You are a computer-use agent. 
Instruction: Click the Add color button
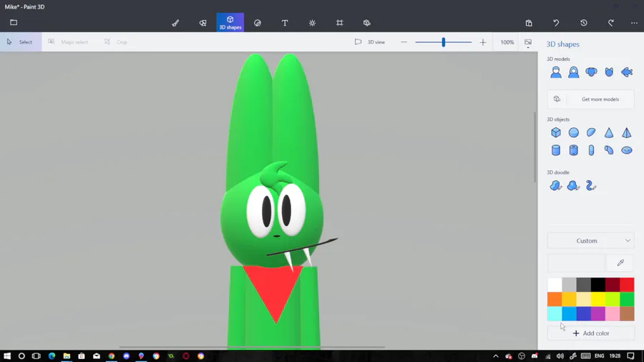pos(590,333)
